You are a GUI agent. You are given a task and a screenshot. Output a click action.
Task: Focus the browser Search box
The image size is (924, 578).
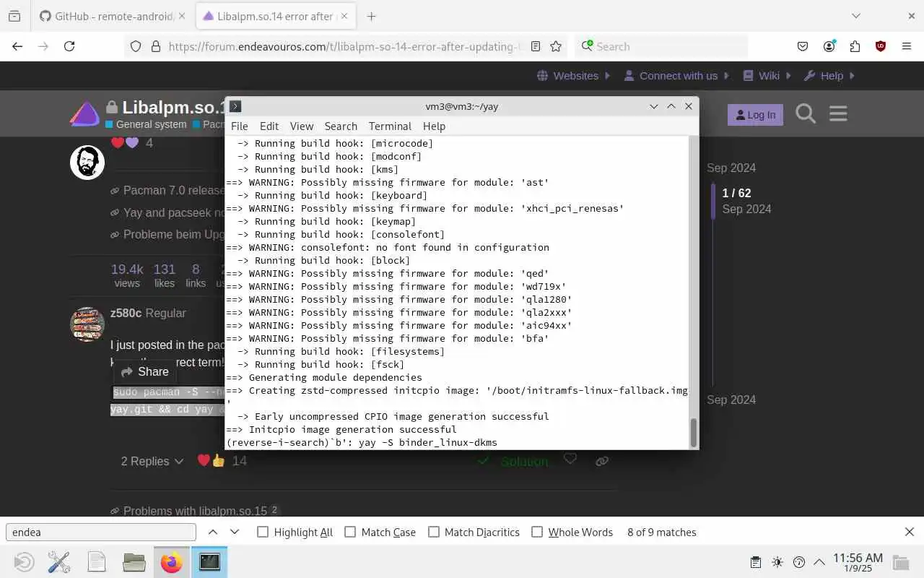coord(662,46)
